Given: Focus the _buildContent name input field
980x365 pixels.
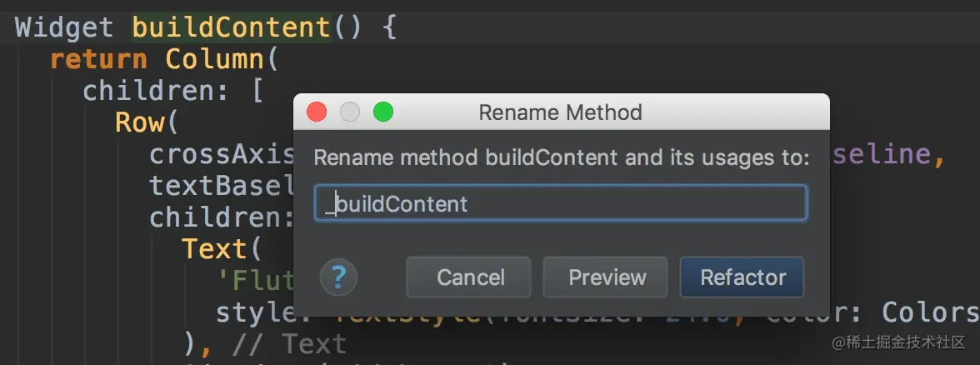Looking at the screenshot, I should [560, 203].
